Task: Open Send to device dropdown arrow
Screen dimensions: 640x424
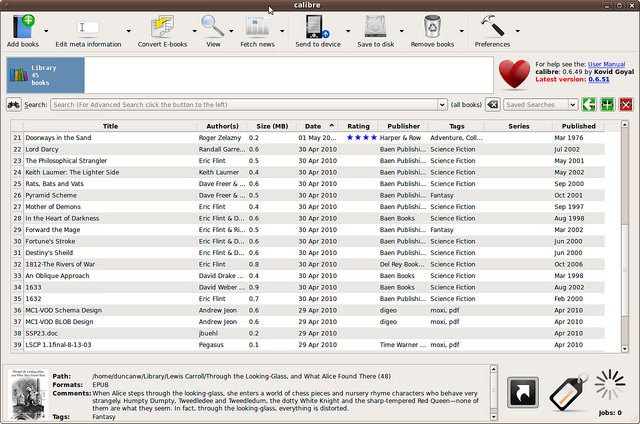Action: coord(348,31)
